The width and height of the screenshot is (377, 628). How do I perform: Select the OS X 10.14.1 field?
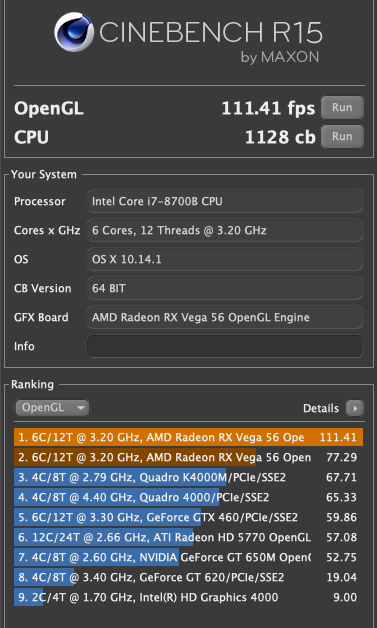(225, 260)
